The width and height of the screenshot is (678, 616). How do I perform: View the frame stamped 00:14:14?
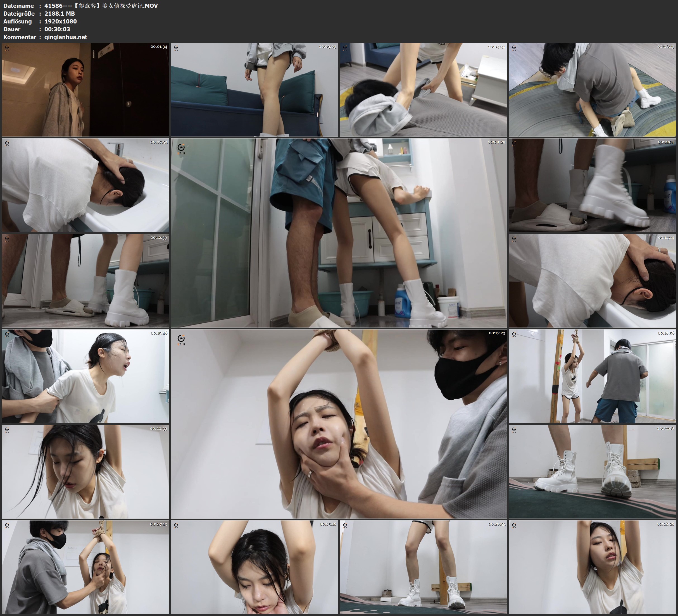[x=593, y=280]
